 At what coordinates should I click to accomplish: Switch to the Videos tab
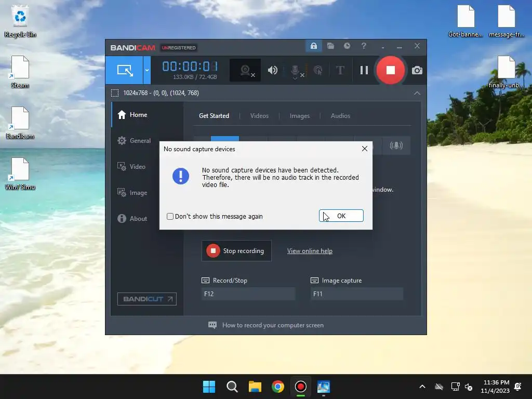click(259, 116)
